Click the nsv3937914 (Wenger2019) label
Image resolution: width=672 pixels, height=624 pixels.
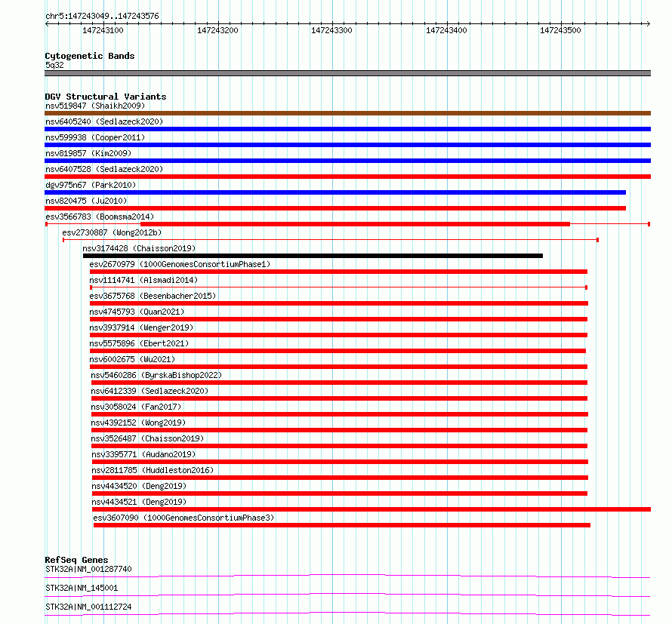(141, 327)
